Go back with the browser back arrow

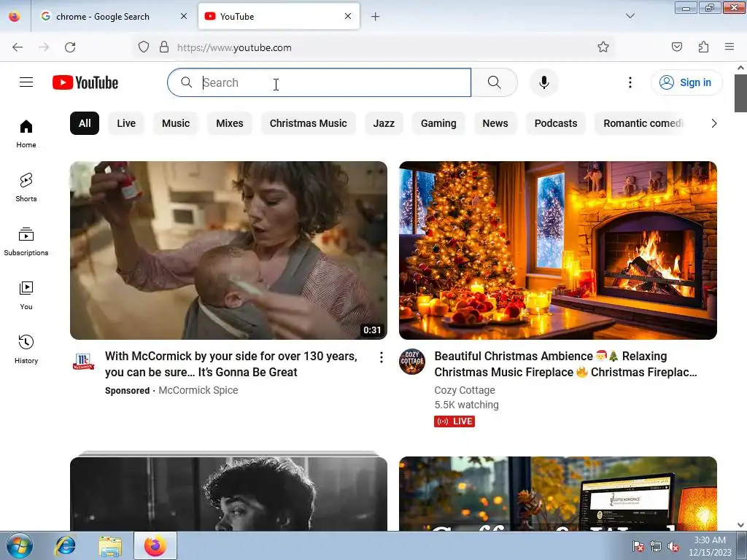tap(18, 47)
